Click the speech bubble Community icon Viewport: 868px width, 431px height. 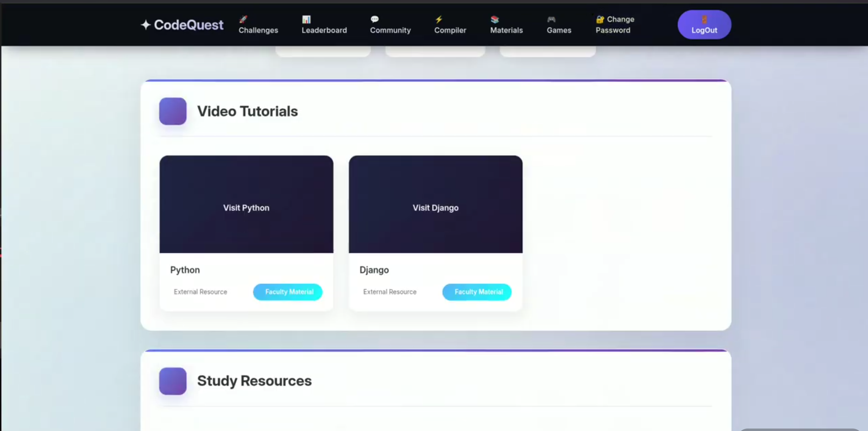coord(374,19)
